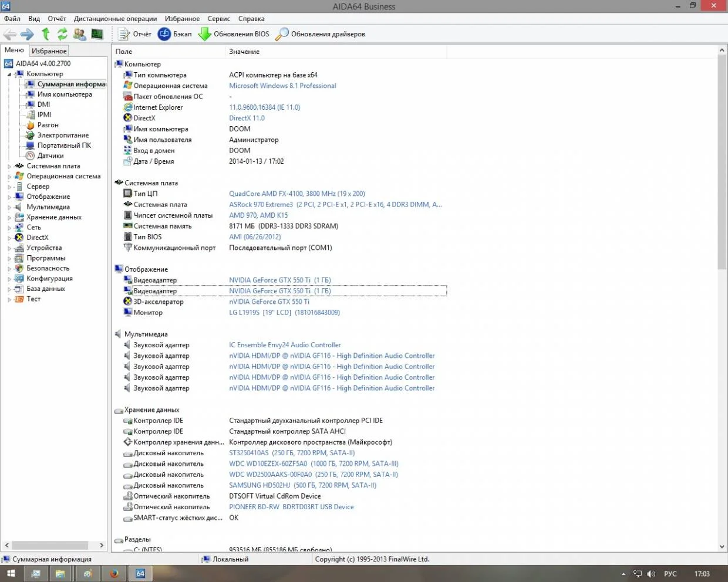Image resolution: width=728 pixels, height=582 pixels.
Task: Select the IPMI tree item
Action: coord(45,115)
